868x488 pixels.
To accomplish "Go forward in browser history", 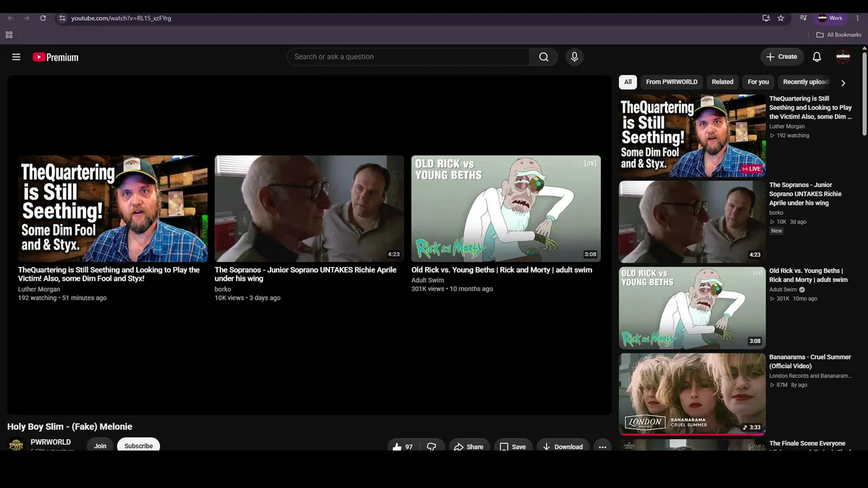I will tap(26, 18).
